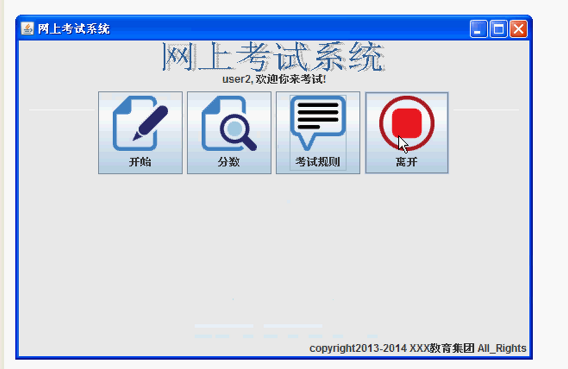
Task: Click the 网上考试系统 title bar caption
Action: coord(74,29)
